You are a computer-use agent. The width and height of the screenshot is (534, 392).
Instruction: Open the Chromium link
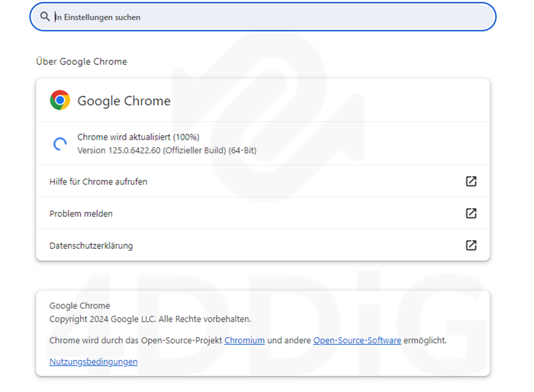pos(245,340)
